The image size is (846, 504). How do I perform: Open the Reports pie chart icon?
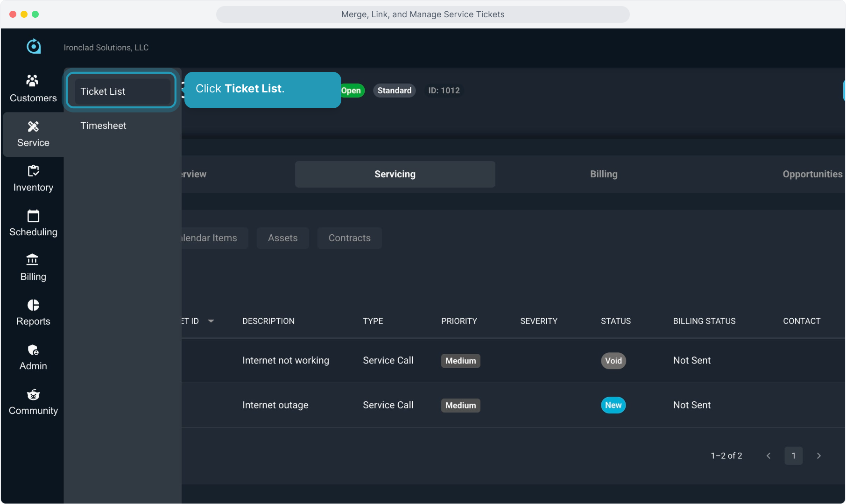33,305
